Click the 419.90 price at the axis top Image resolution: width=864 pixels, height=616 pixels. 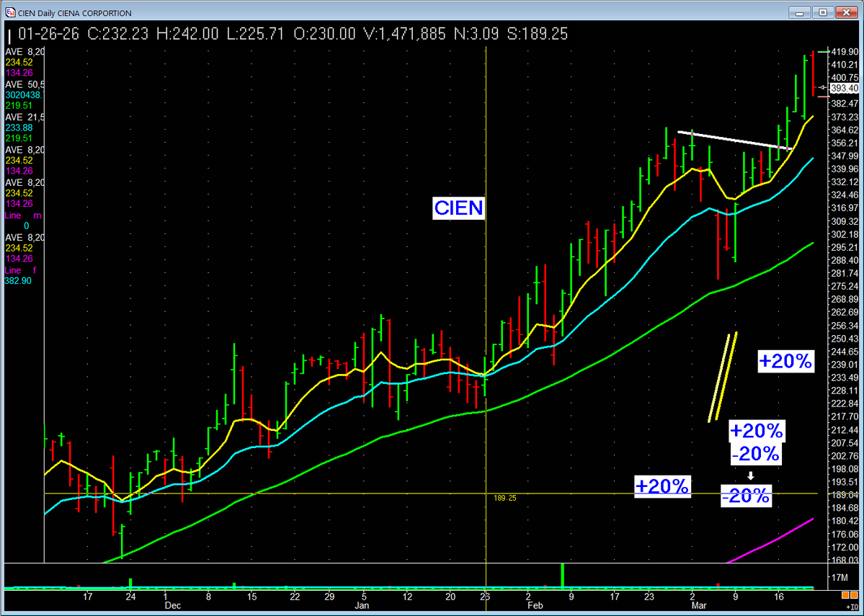(844, 51)
